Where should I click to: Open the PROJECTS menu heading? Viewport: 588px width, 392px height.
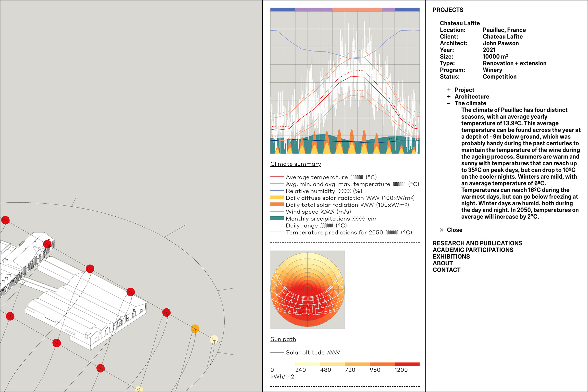tap(448, 10)
